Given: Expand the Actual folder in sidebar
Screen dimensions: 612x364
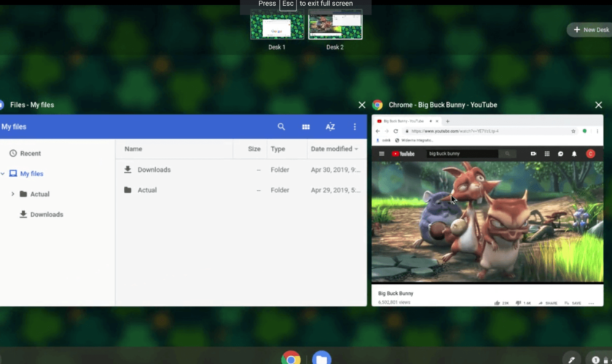Looking at the screenshot, I should [13, 194].
